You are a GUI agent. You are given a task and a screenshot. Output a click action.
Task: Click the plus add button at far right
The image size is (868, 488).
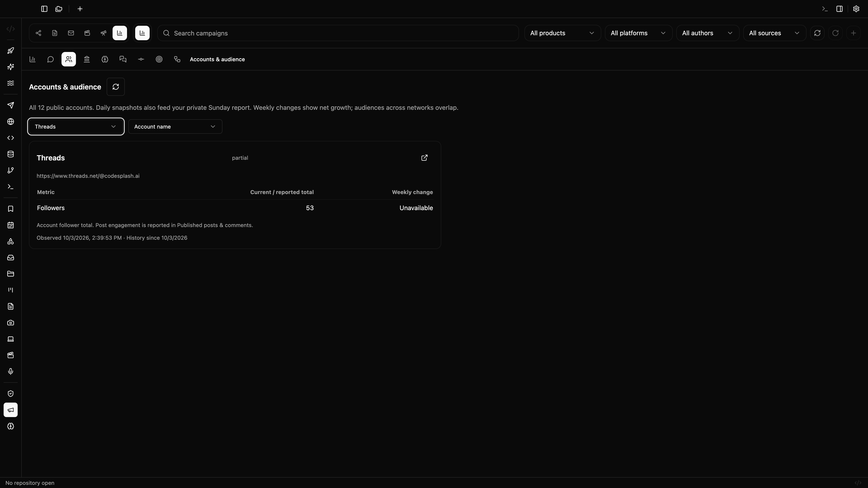click(x=854, y=33)
